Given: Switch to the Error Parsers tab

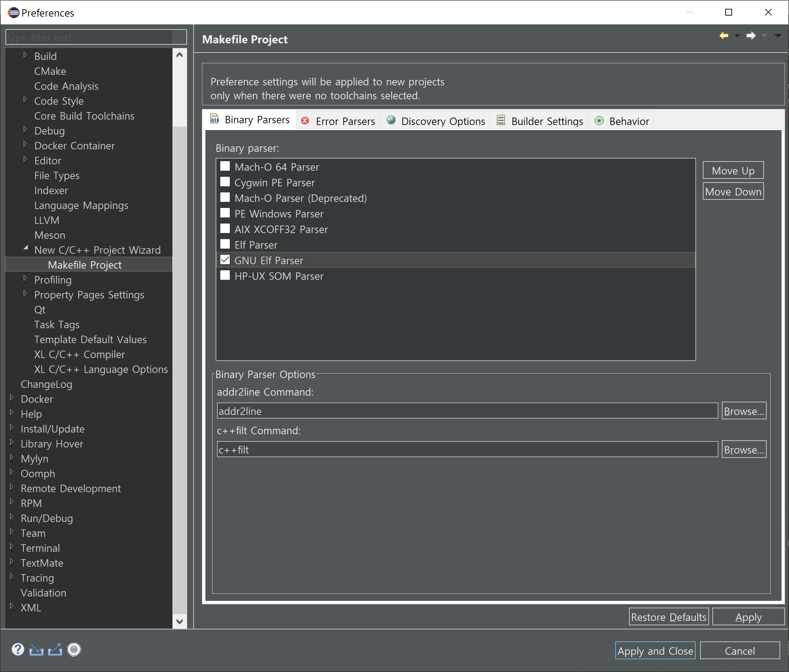Looking at the screenshot, I should pos(338,121).
